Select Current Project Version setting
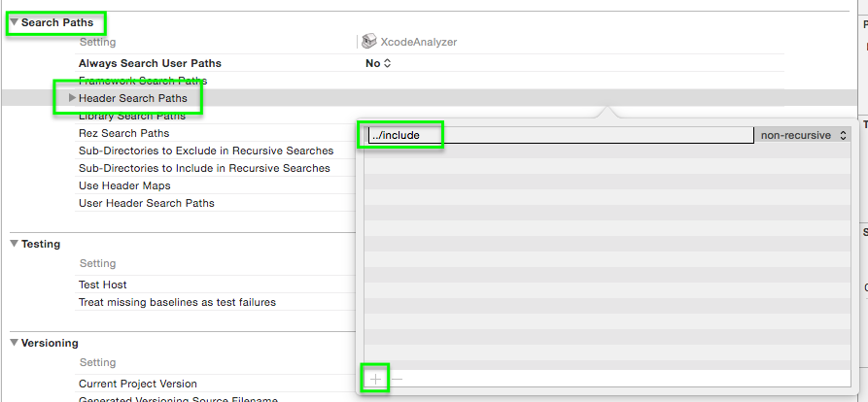 coord(137,384)
